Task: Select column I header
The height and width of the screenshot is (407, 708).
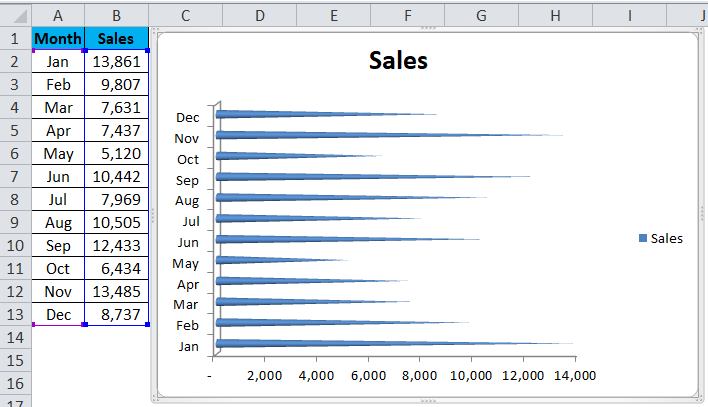Action: click(x=629, y=16)
